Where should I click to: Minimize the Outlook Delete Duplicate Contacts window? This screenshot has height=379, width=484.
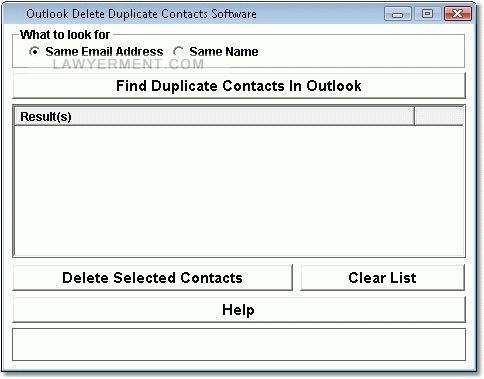pos(397,14)
